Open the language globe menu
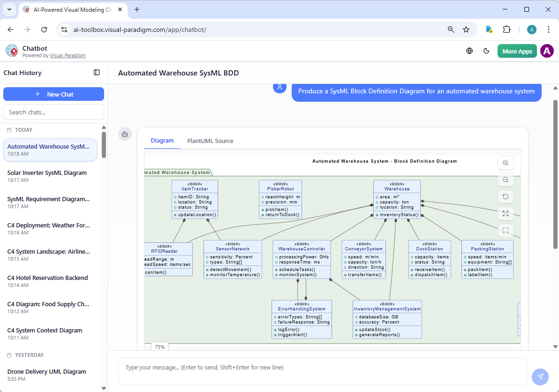This screenshot has height=392, width=559. (x=469, y=51)
